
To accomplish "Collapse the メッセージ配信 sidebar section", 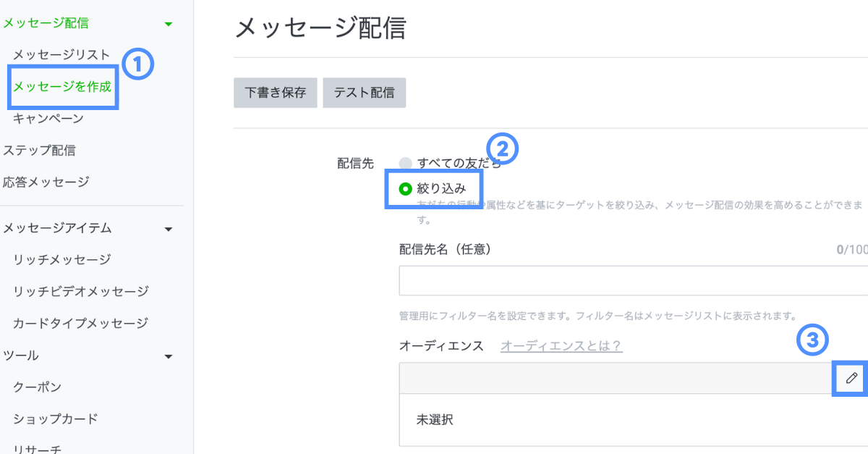I will pos(169,24).
